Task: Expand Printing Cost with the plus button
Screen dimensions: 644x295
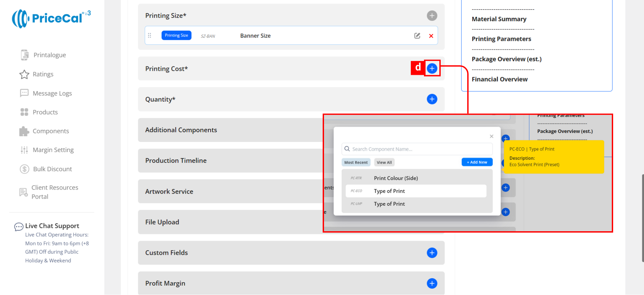Action: click(x=432, y=68)
